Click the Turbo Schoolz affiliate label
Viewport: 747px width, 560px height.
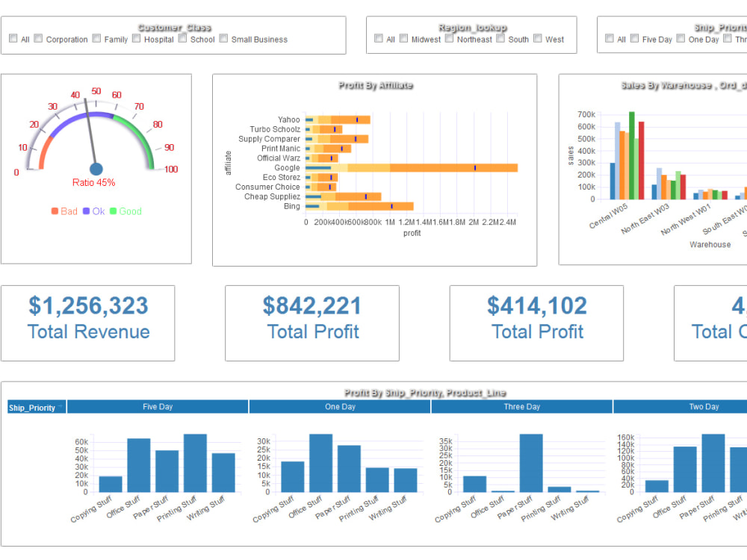tap(275, 129)
